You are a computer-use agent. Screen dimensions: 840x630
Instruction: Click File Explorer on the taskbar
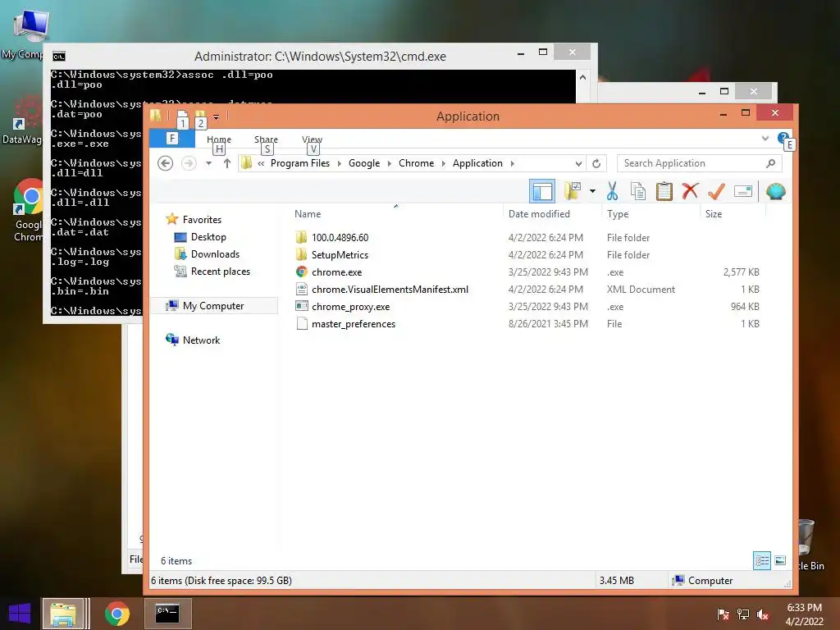point(63,614)
